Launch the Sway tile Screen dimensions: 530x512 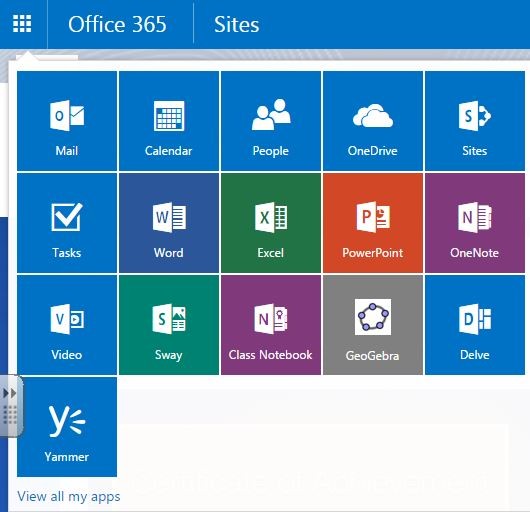(169, 325)
